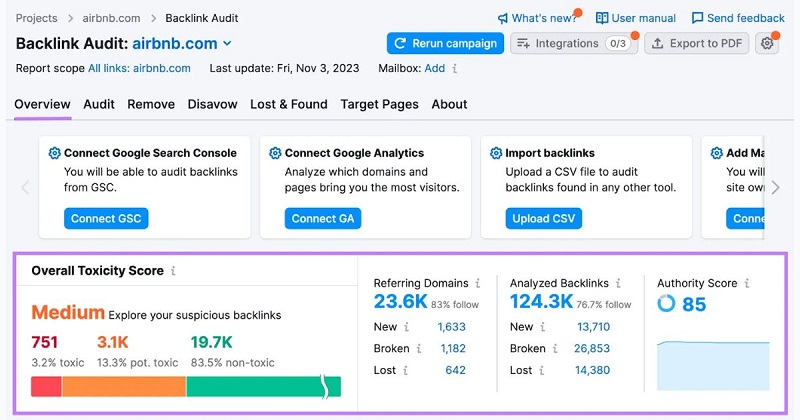Click the Authority Score donut icon

pos(666,304)
